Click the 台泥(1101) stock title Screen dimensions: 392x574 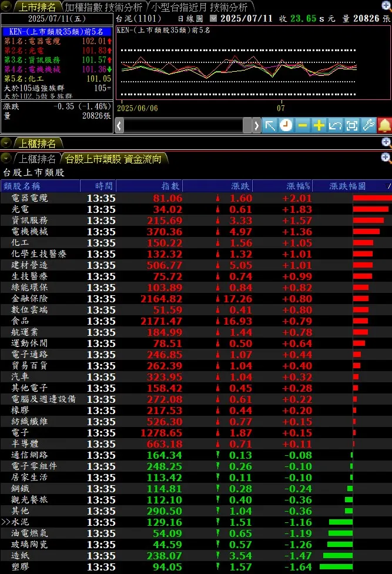pos(138,18)
